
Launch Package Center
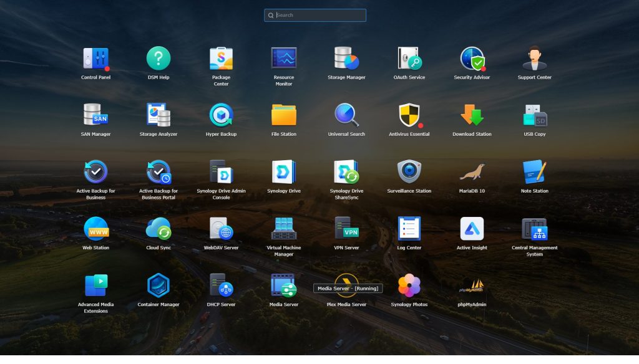[x=222, y=58]
